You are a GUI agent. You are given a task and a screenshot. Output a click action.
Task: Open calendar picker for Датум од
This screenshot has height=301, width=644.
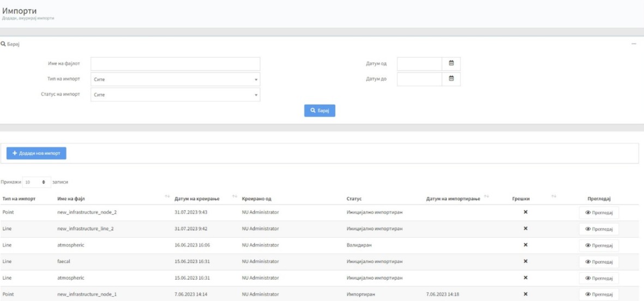tap(452, 64)
